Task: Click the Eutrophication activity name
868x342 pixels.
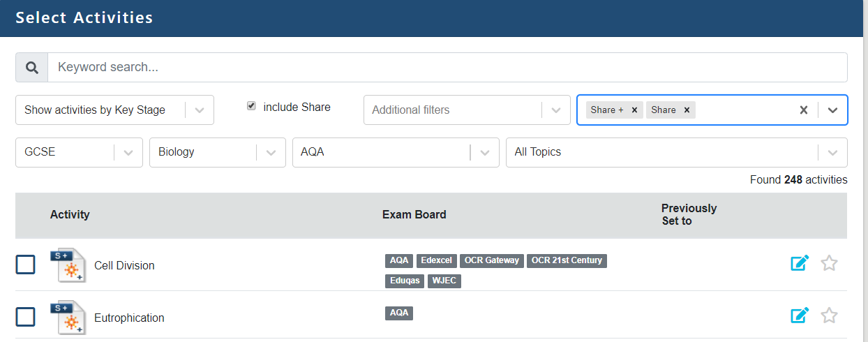Action: click(129, 318)
